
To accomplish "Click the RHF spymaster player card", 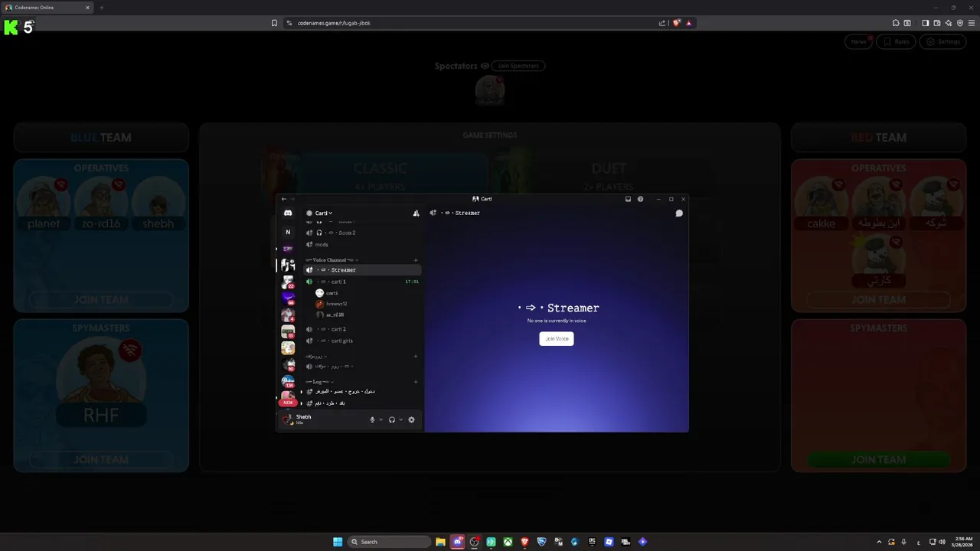I will [101, 383].
